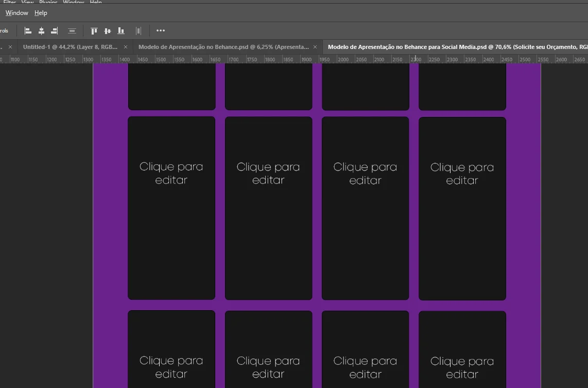
Task: Close the Untitled-1 document tab
Action: click(126, 47)
